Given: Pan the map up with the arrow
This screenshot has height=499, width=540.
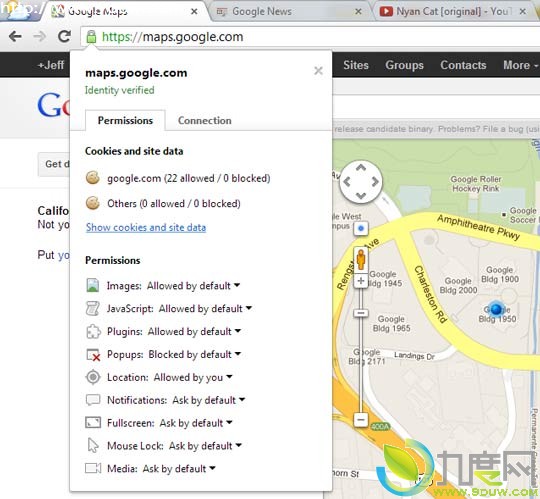Looking at the screenshot, I should coord(361,168).
